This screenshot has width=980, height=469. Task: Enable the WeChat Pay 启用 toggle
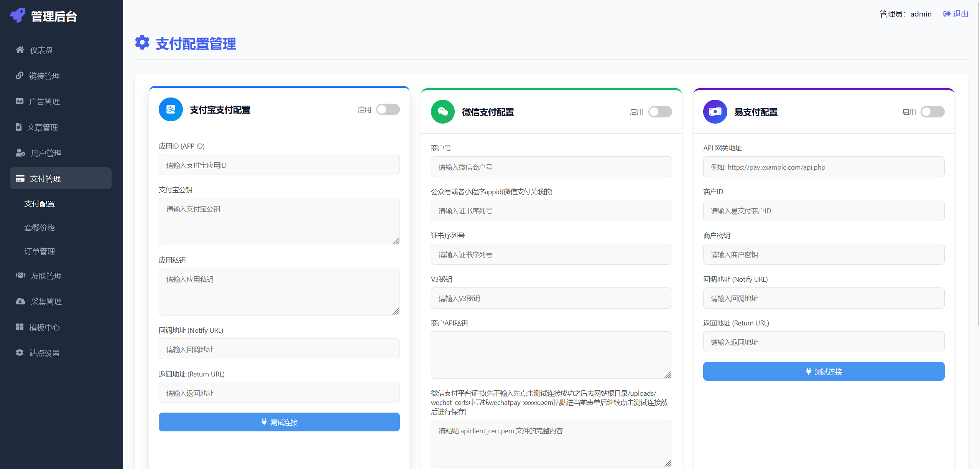point(660,112)
